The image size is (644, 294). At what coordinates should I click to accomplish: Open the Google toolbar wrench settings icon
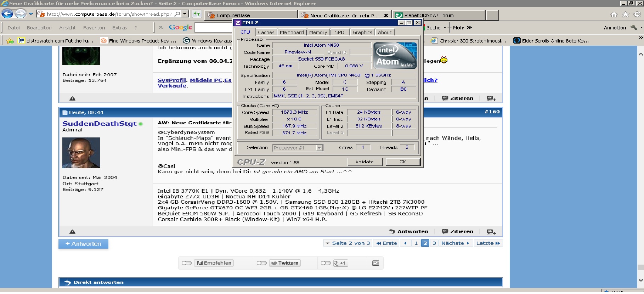634,28
